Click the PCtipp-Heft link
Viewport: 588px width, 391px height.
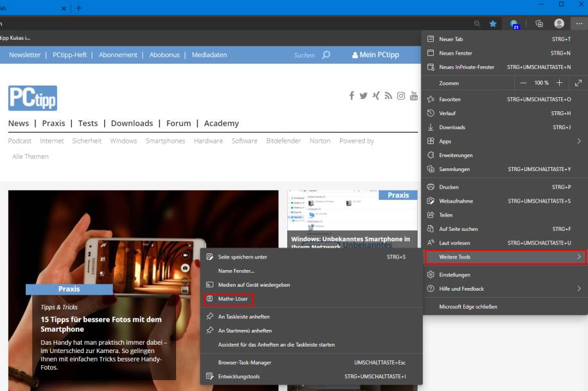tap(70, 55)
